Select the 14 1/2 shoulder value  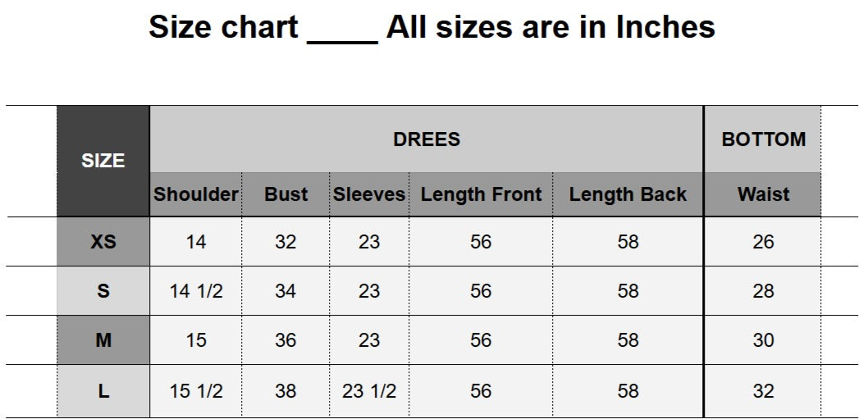(196, 291)
